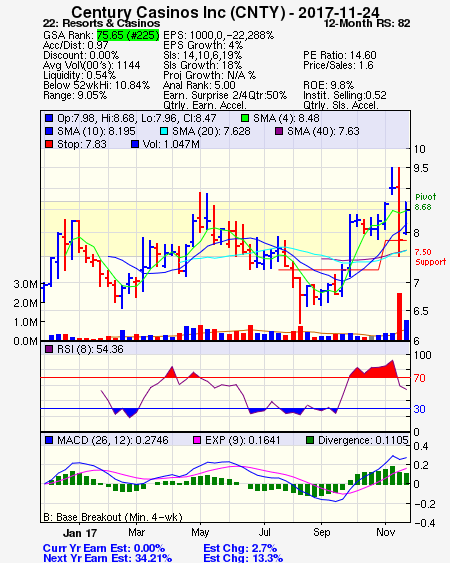450x563 pixels.
Task: Click the 9.5 price axis label
Action: [421, 168]
